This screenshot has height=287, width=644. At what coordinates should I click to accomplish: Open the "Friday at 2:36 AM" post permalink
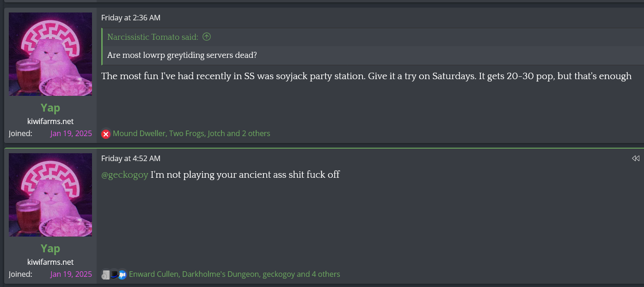click(x=131, y=18)
